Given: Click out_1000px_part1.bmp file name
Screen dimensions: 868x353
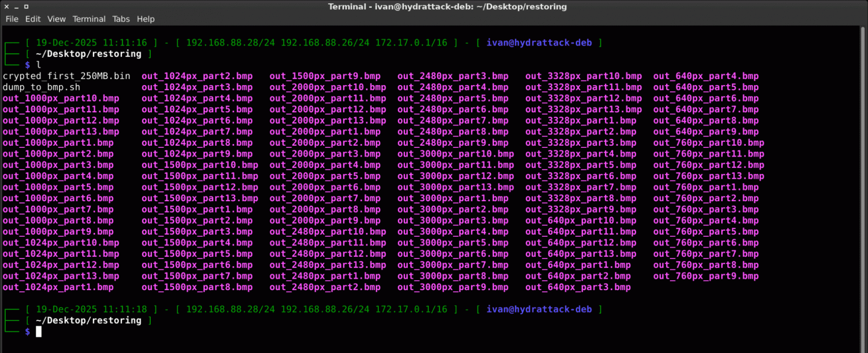Looking at the screenshot, I should (58, 143).
